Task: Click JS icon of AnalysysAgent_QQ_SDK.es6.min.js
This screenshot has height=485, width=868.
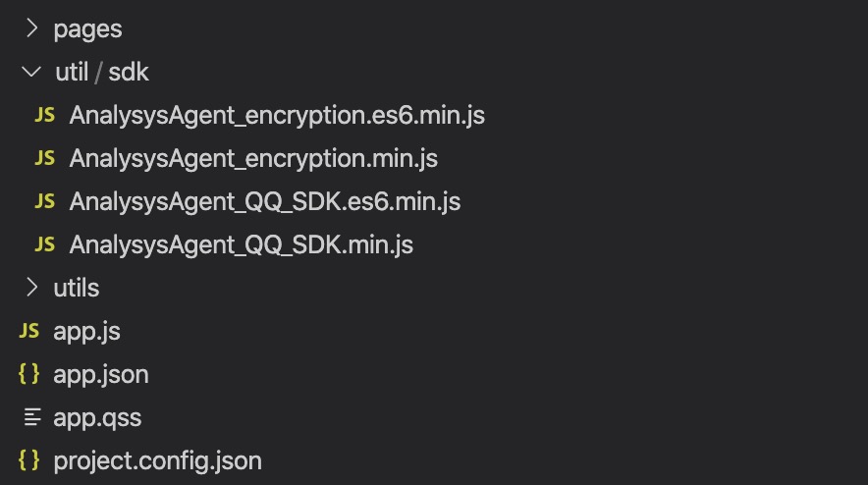Action: 45,201
